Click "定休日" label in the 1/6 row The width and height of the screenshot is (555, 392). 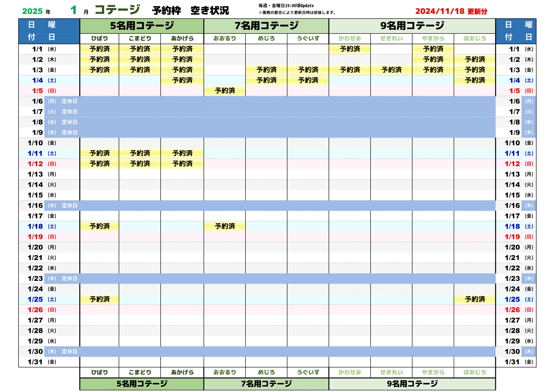(x=70, y=101)
